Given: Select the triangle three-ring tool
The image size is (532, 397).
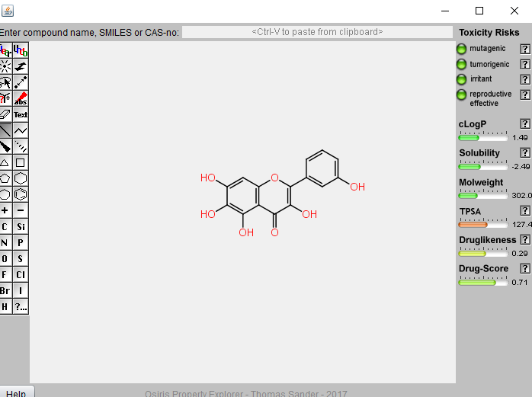Looking at the screenshot, I should [x=6, y=162].
